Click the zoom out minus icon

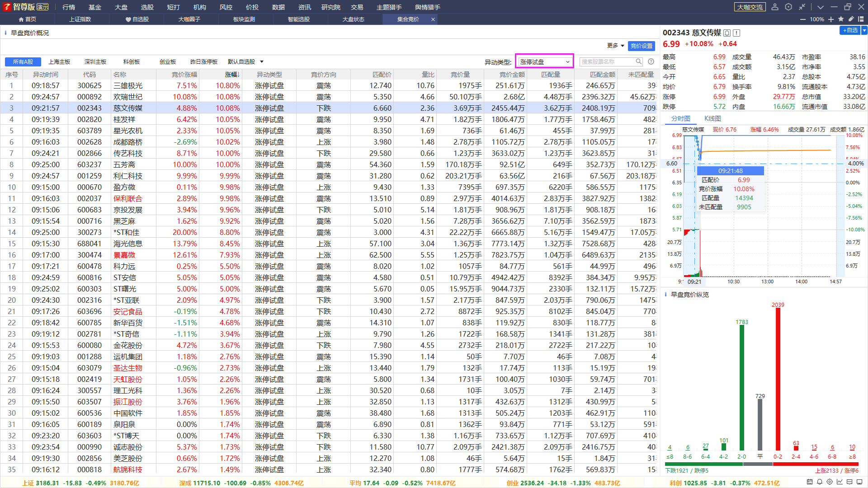point(803,19)
